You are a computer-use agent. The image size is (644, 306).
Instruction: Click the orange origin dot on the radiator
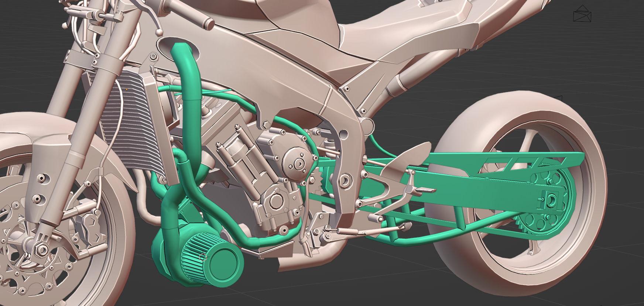(x=127, y=89)
